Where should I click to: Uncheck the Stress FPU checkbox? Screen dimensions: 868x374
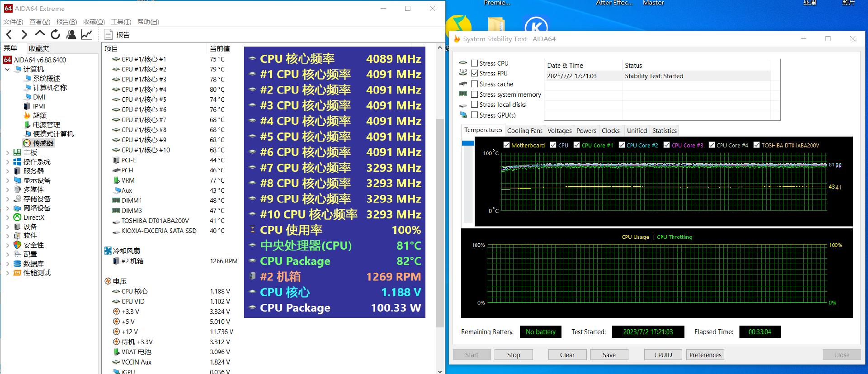[474, 73]
